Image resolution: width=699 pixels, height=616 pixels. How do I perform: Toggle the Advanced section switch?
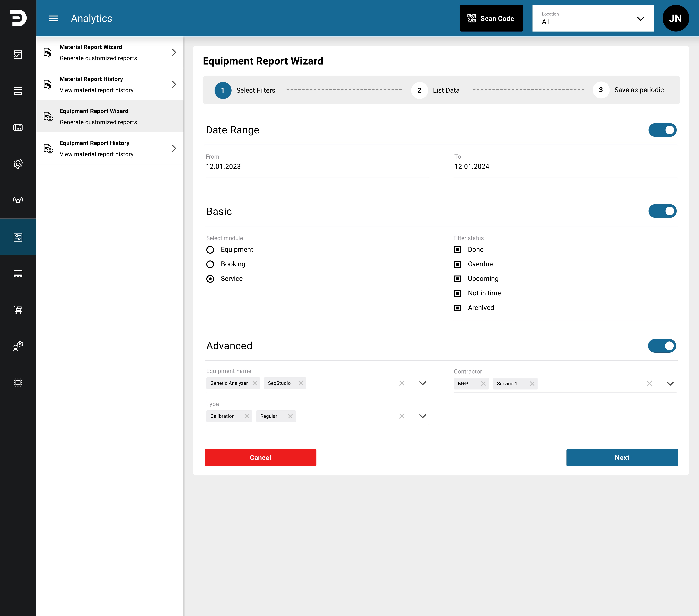pyautogui.click(x=662, y=346)
